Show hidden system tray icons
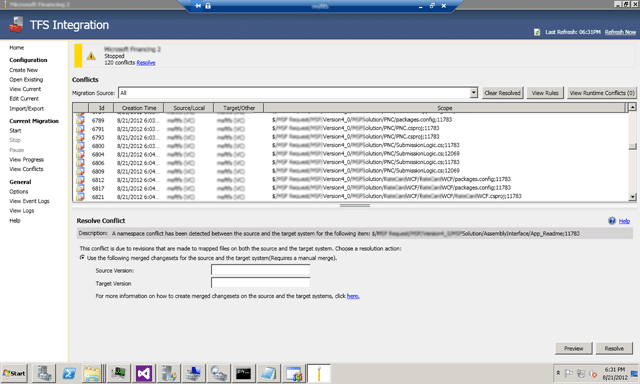This screenshot has width=640, height=384. coord(558,373)
